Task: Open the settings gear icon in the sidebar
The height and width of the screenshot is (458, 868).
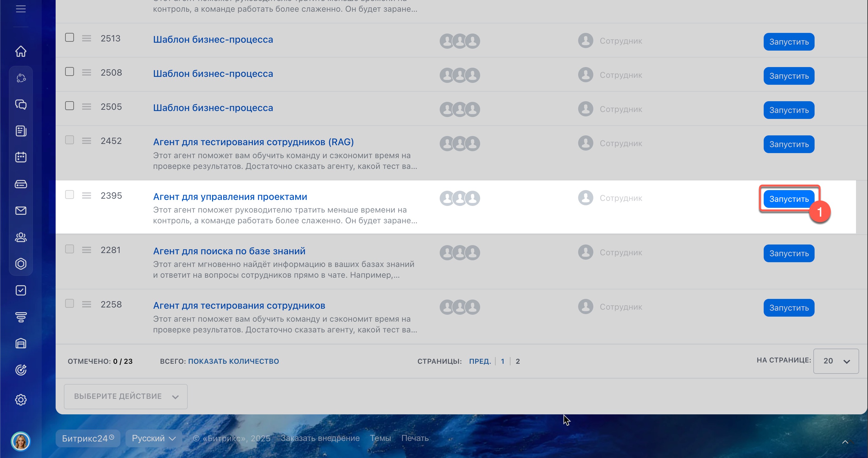Action: (x=21, y=400)
